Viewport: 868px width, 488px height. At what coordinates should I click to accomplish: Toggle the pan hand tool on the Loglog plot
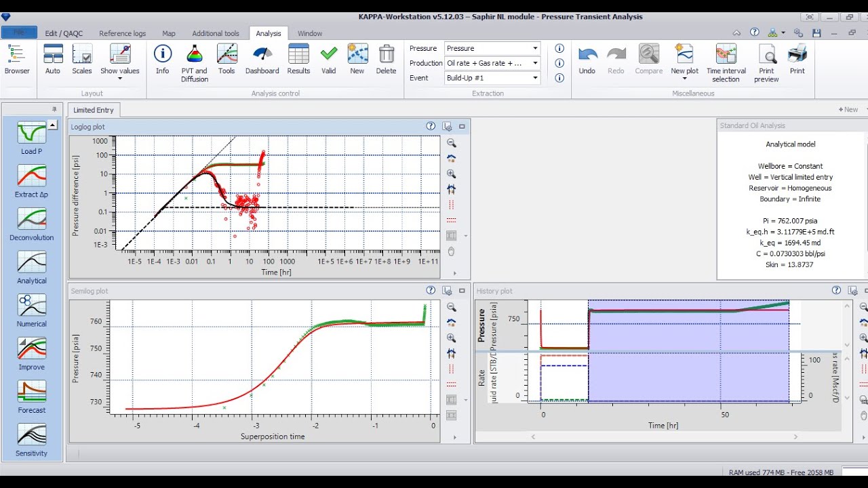tap(452, 251)
